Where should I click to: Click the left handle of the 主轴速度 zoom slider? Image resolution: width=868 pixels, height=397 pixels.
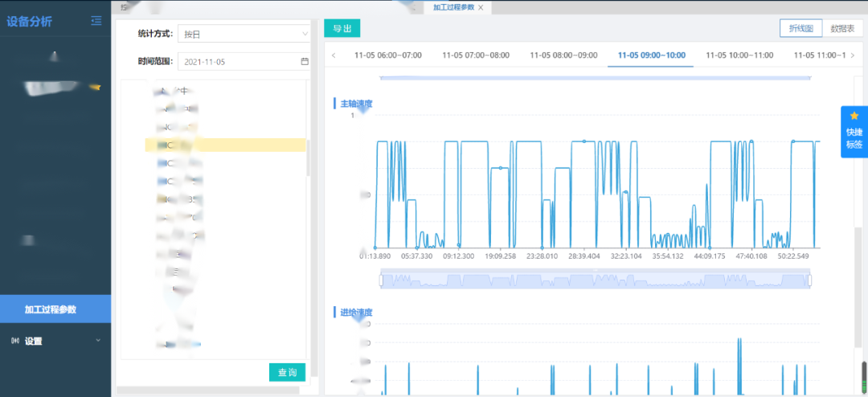(x=381, y=280)
